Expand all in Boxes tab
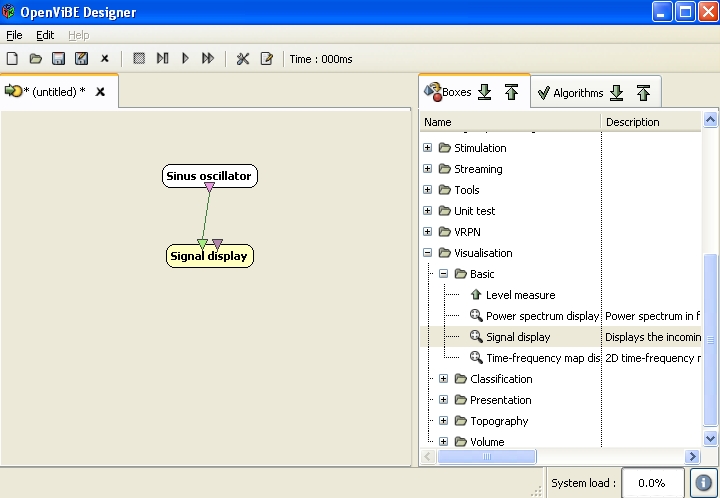The width and height of the screenshot is (720, 498). pyautogui.click(x=485, y=92)
